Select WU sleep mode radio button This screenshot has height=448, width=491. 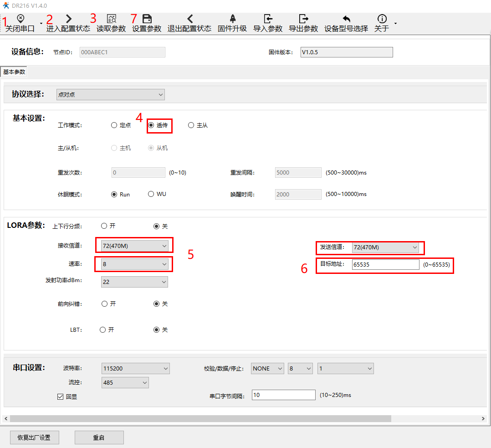(x=151, y=194)
